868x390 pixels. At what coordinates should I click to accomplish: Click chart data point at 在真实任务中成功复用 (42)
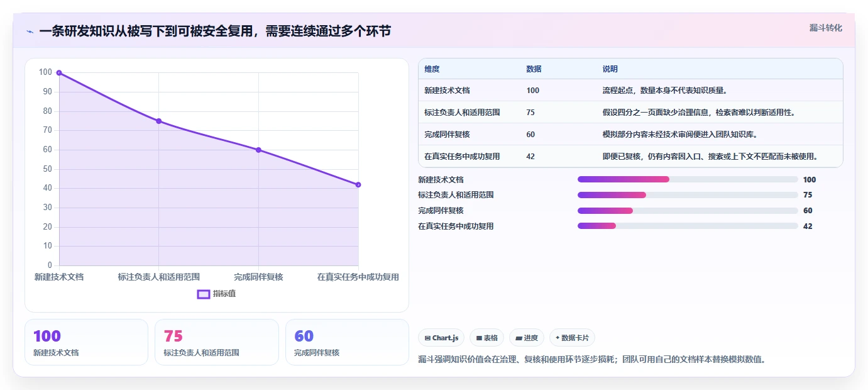358,184
